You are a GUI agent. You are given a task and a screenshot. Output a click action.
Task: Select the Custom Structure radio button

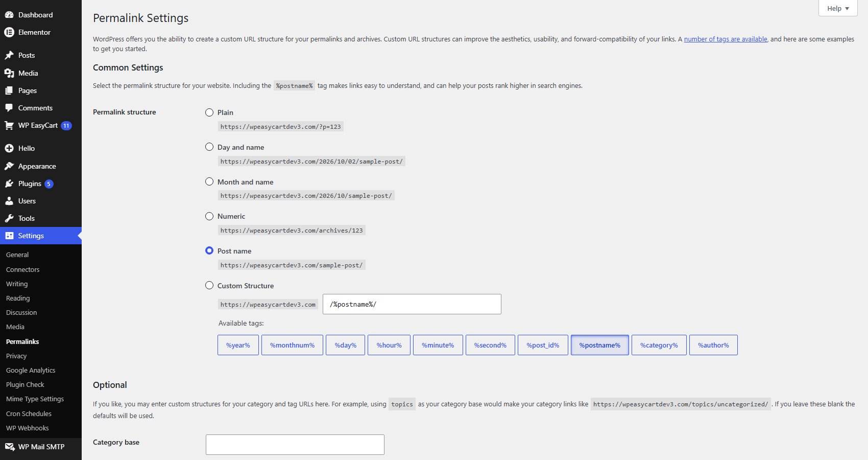coord(209,285)
